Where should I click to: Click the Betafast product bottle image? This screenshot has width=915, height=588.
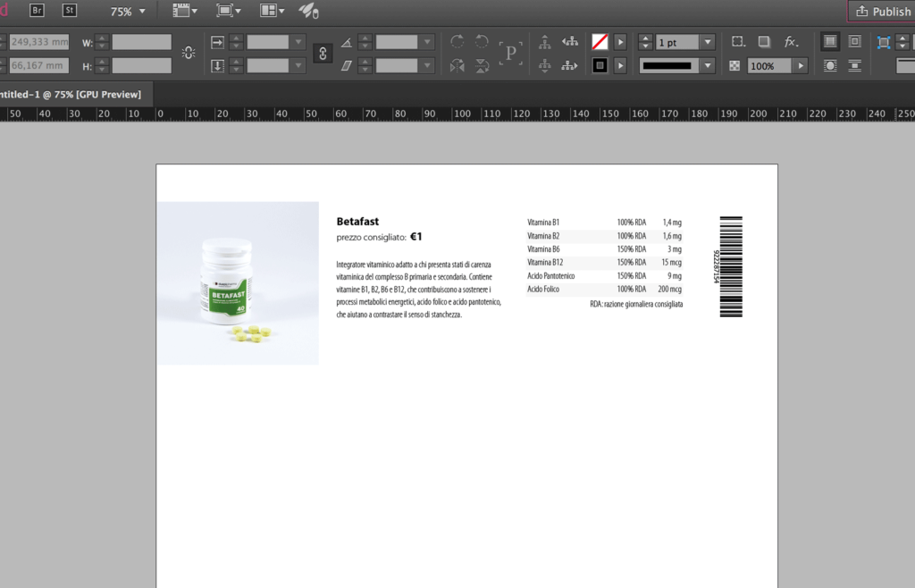[x=238, y=283]
